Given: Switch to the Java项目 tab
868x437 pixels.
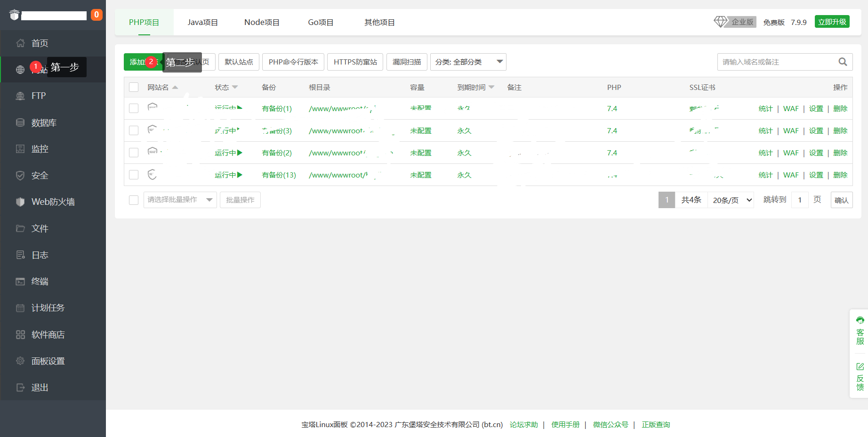Looking at the screenshot, I should pos(203,22).
